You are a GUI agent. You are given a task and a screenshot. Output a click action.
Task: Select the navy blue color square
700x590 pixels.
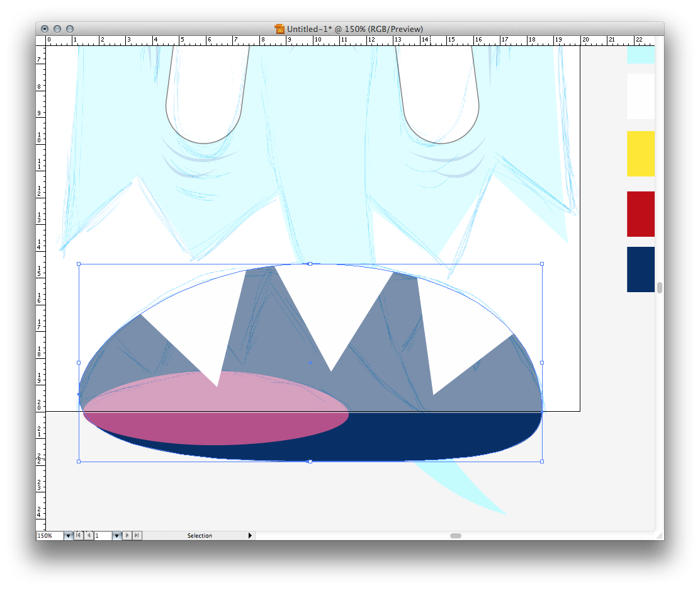point(640,269)
